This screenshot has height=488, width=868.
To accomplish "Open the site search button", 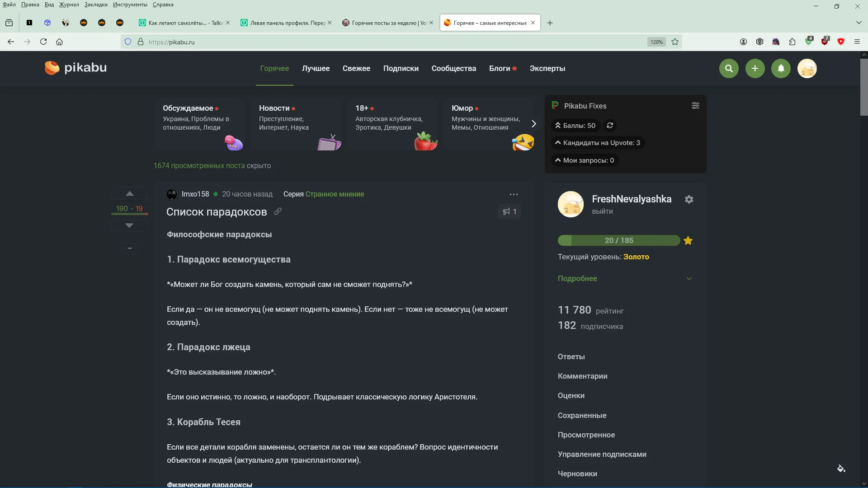I will (729, 69).
